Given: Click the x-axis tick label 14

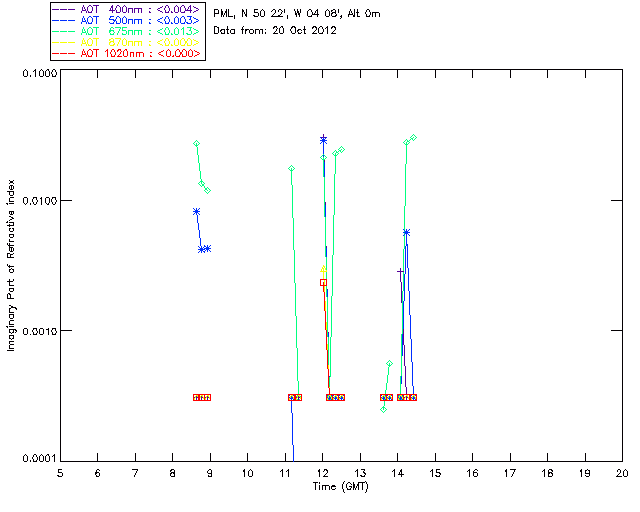Looking at the screenshot, I should coord(398,473).
